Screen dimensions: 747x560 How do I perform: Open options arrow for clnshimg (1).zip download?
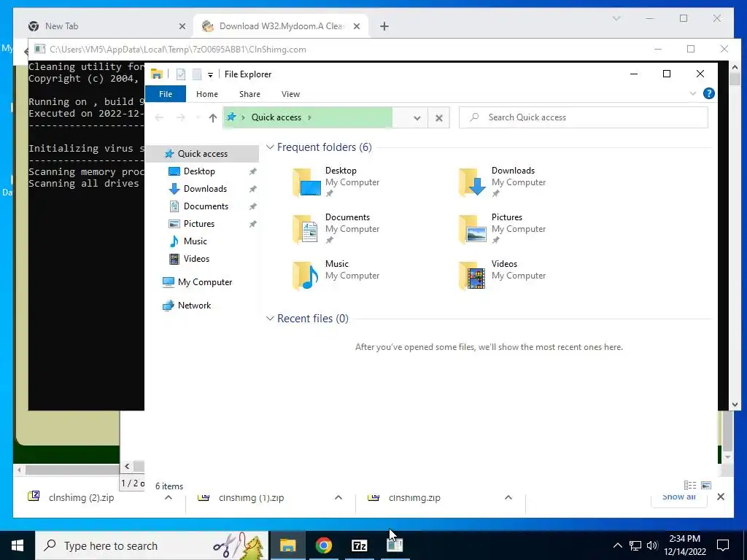click(338, 497)
